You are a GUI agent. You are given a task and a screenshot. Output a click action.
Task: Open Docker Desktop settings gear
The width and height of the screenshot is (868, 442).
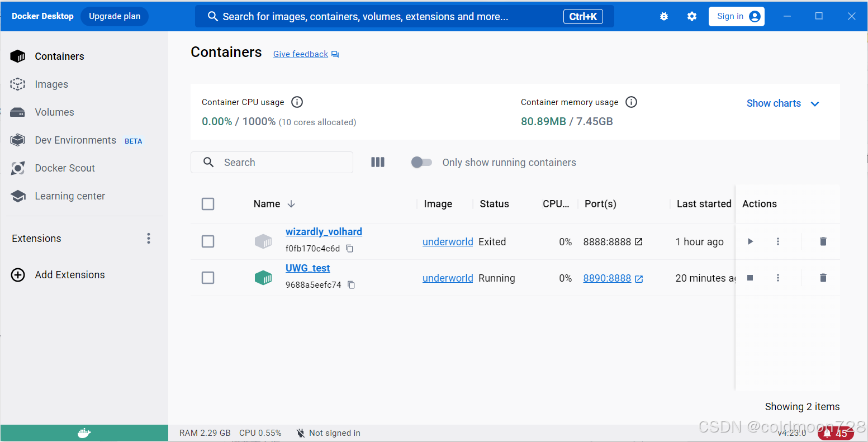pyautogui.click(x=692, y=16)
